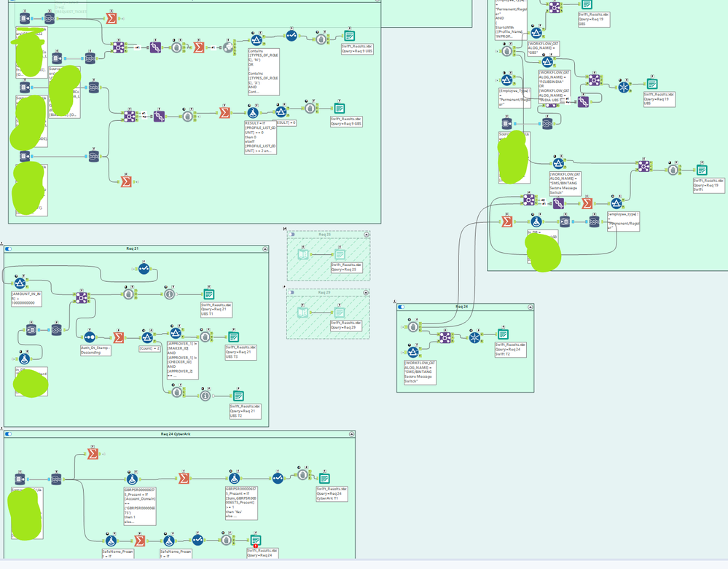The width and height of the screenshot is (728, 569).
Task: Enable the disabled Req 20 container via its switch
Action: [291, 293]
